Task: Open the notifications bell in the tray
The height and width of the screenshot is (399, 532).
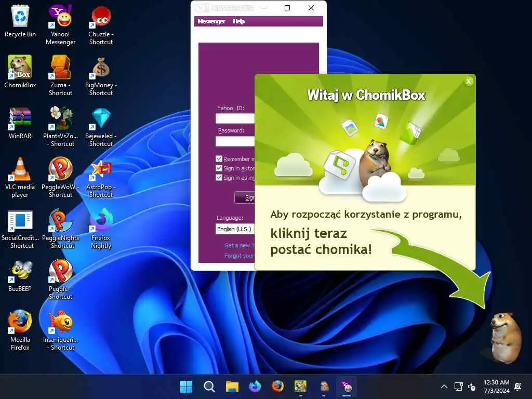Action: [518, 387]
